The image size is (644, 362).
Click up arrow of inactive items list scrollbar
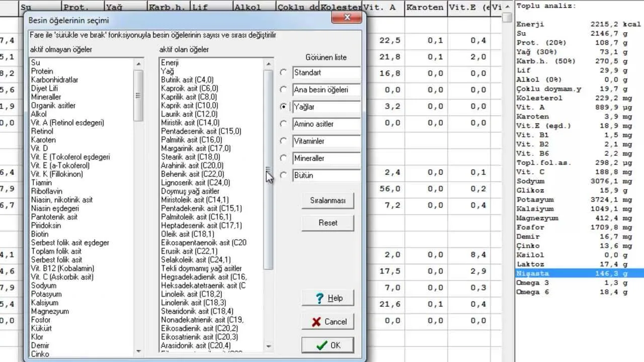(138, 64)
